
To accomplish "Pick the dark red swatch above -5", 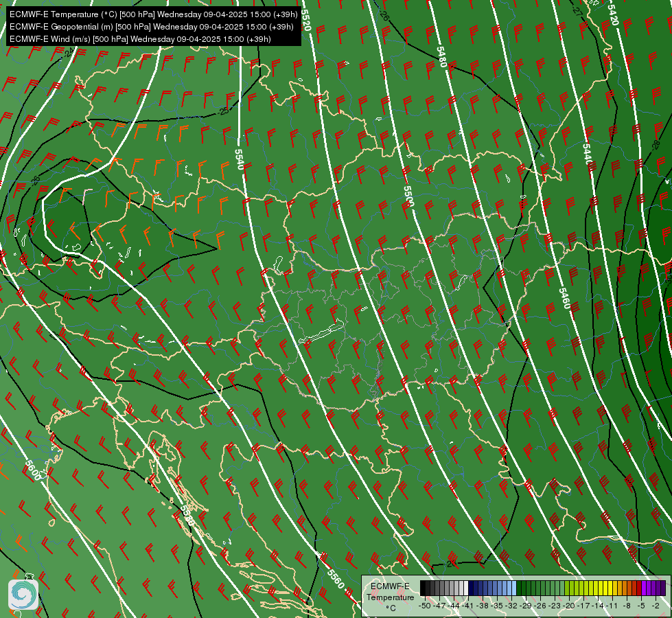I will pyautogui.click(x=639, y=588).
